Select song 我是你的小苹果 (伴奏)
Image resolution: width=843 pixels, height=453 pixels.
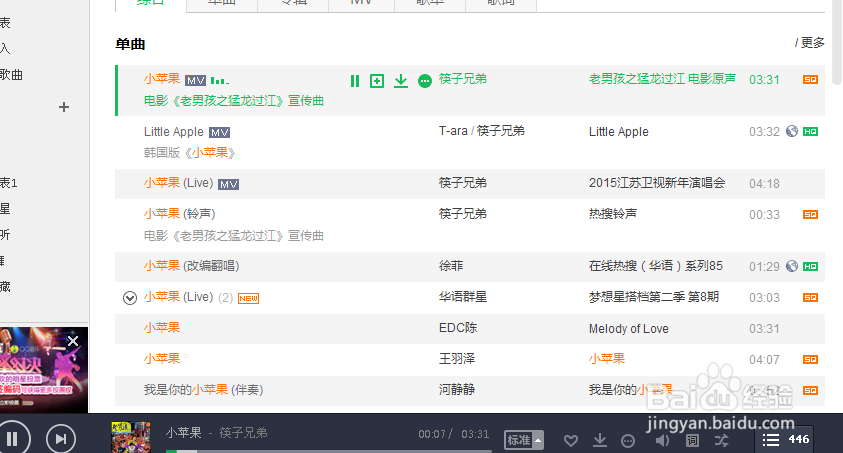click(203, 390)
